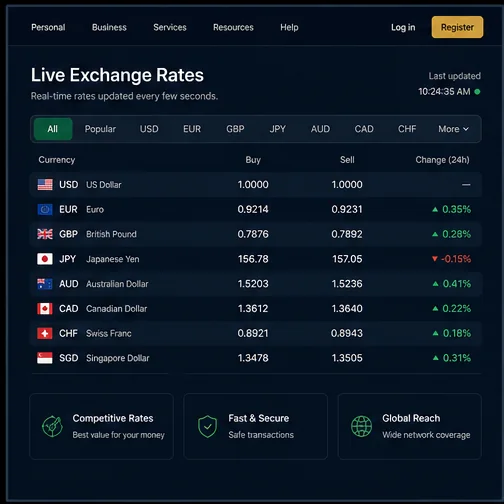
Task: Open the Personal menu
Action: 48,27
